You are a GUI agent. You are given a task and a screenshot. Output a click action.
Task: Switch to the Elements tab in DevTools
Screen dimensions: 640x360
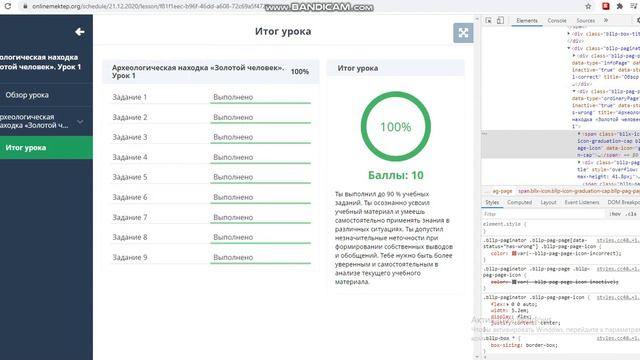527,20
